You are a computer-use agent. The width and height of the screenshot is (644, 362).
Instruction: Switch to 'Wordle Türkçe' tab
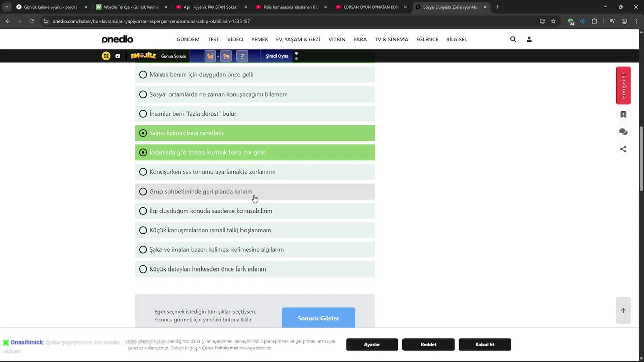pyautogui.click(x=131, y=7)
